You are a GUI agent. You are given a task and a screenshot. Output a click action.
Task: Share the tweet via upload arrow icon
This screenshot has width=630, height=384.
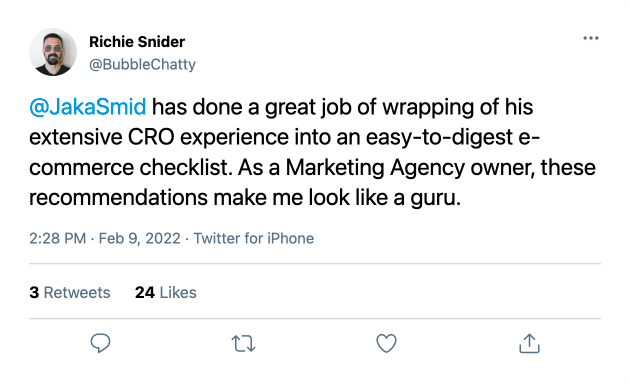coord(529,343)
